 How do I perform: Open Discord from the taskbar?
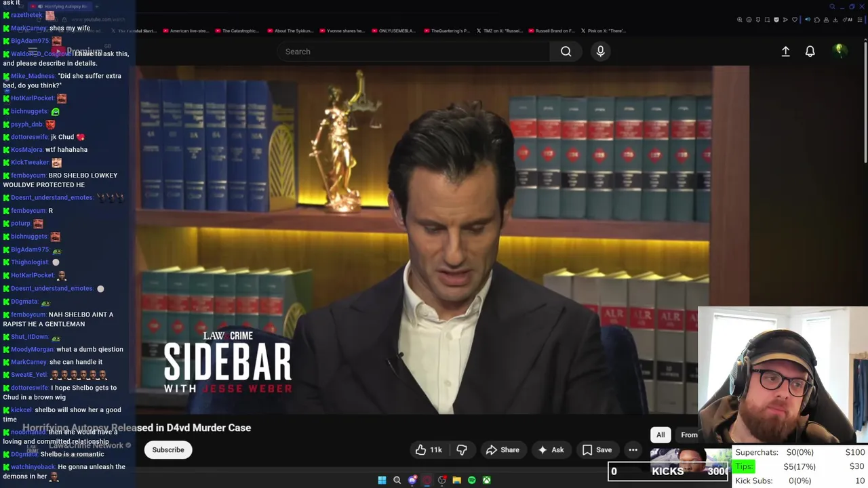(x=412, y=480)
